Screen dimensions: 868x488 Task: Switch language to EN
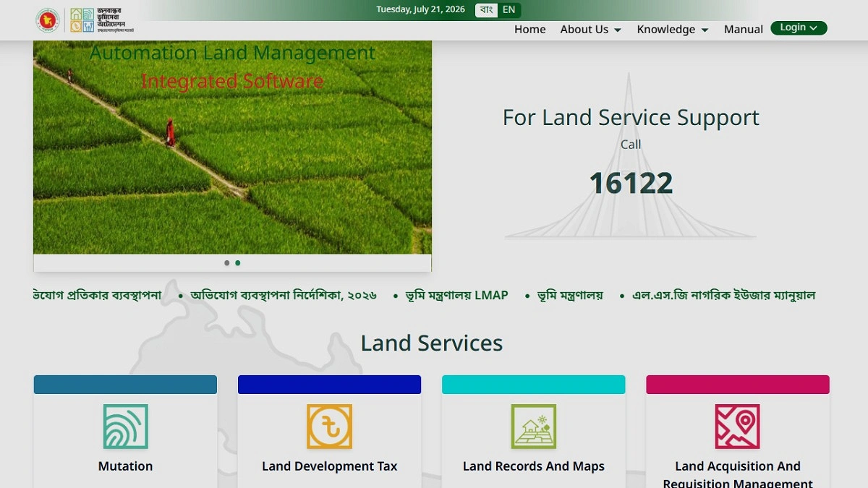coord(509,10)
